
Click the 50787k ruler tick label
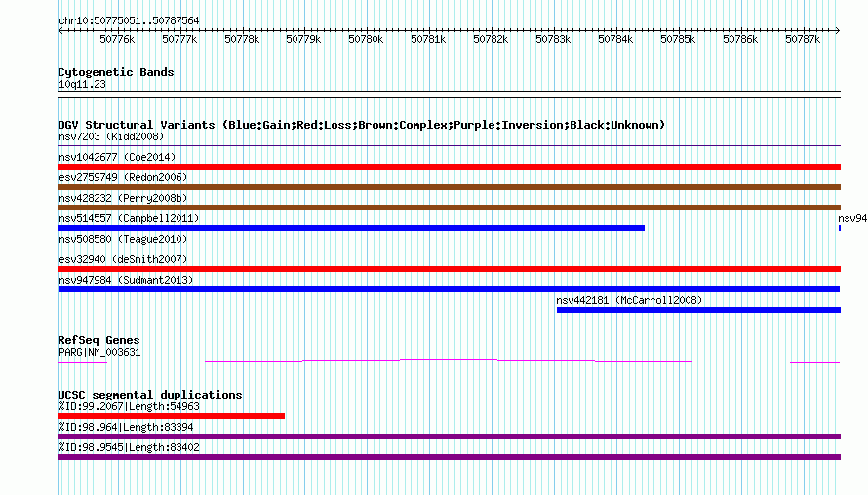[802, 40]
